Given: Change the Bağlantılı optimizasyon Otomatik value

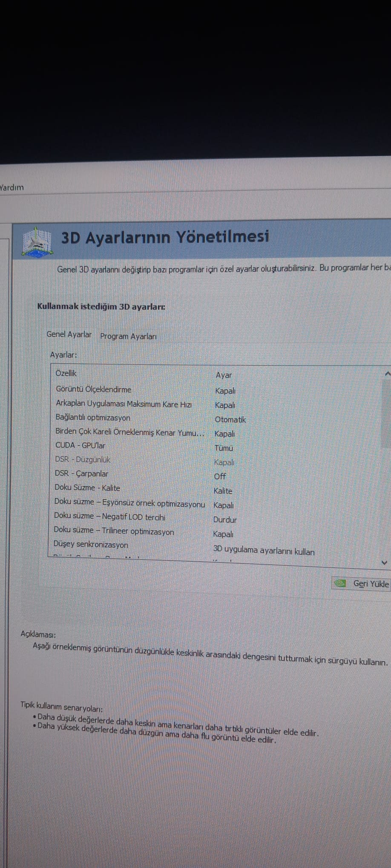Looking at the screenshot, I should tap(230, 420).
